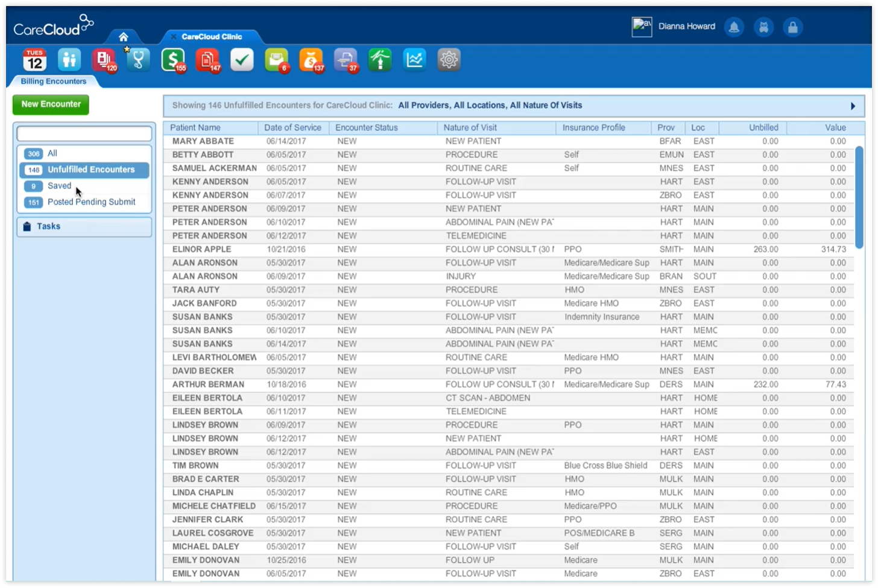Sort by the Date of Service column header
Screen dimensions: 878x588
[294, 128]
